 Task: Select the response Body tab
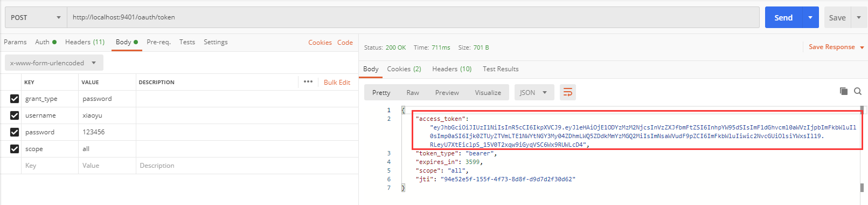[371, 69]
